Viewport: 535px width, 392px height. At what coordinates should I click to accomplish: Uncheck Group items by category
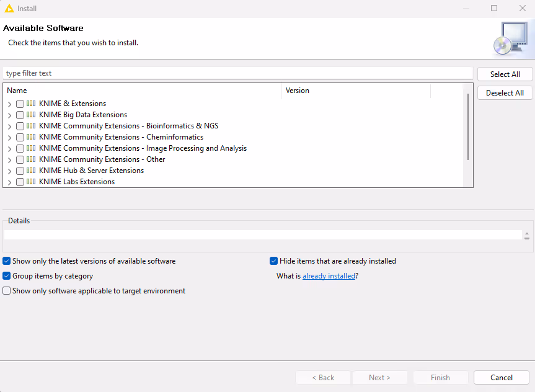tap(7, 276)
